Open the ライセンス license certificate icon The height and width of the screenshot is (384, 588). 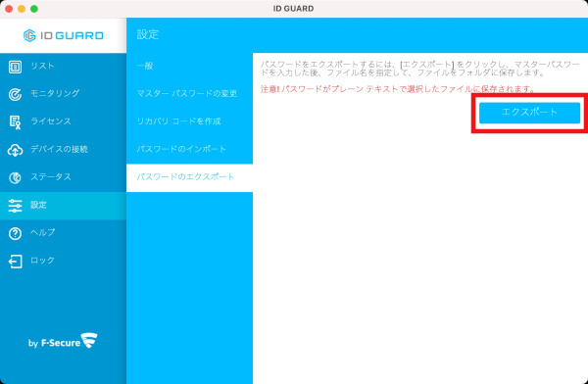click(x=15, y=121)
